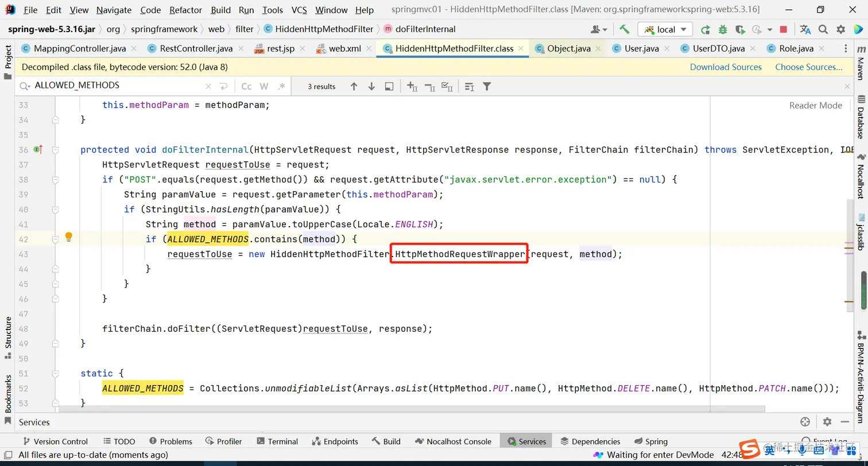Toggle Regex search option

[x=281, y=86]
